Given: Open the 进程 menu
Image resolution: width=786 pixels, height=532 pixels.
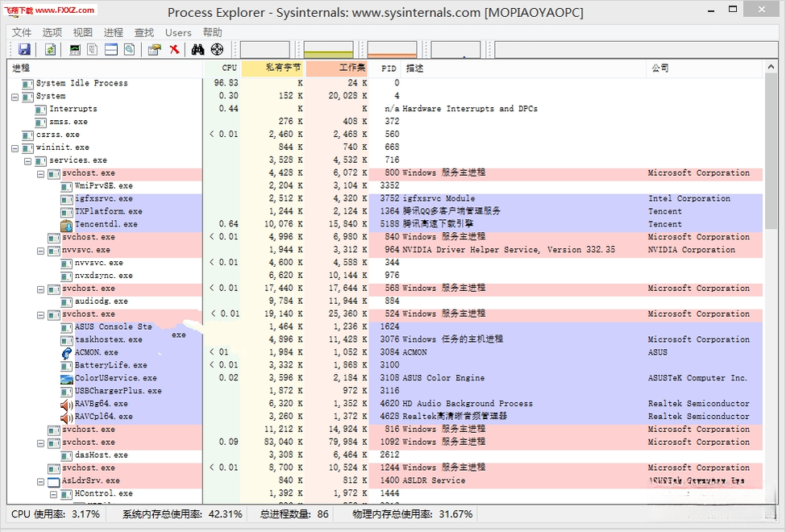Looking at the screenshot, I should coord(114,32).
